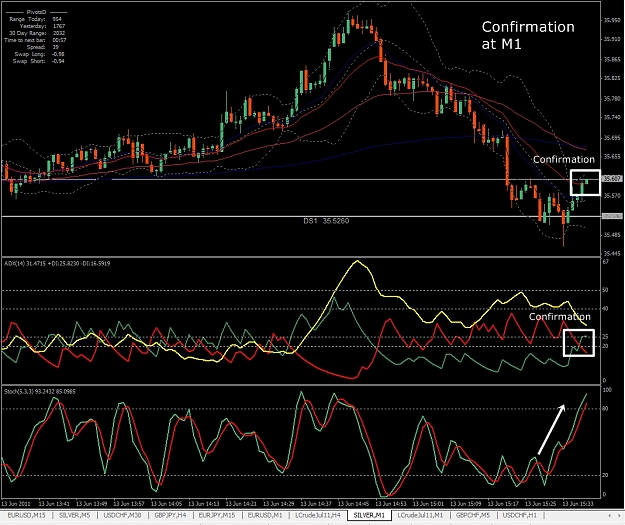Click the 13 Jun 14:45 time label

[353, 504]
